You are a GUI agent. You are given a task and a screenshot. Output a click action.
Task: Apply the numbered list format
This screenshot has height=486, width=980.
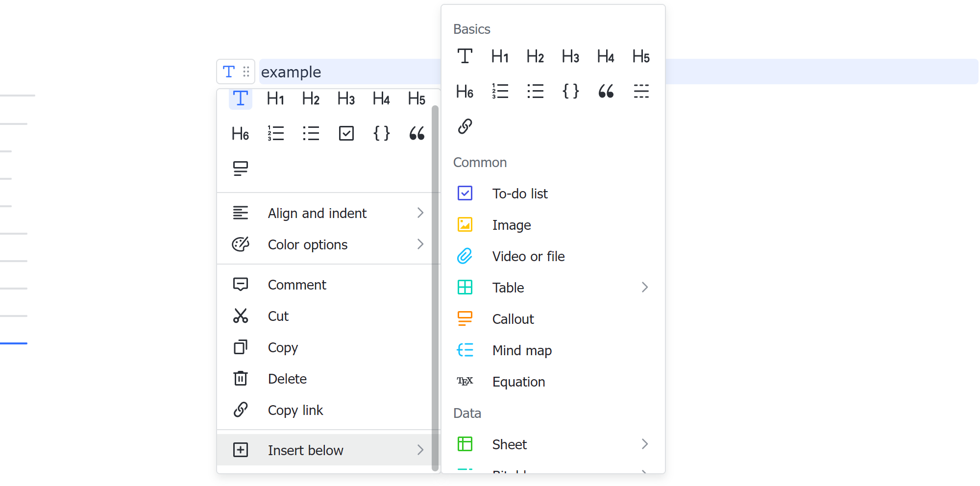275,133
